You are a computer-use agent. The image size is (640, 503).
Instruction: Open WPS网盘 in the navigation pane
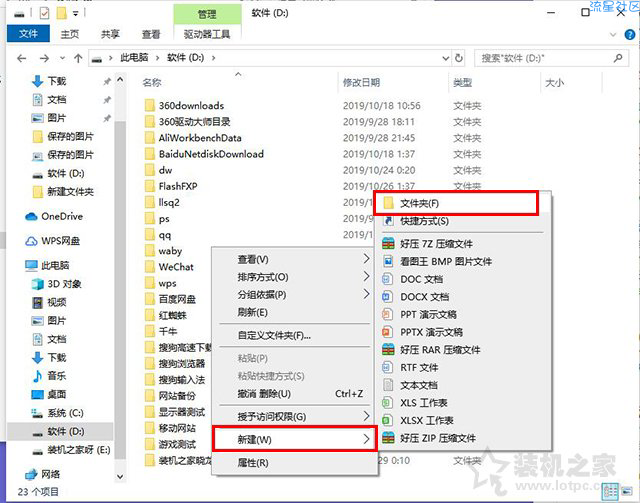point(52,241)
